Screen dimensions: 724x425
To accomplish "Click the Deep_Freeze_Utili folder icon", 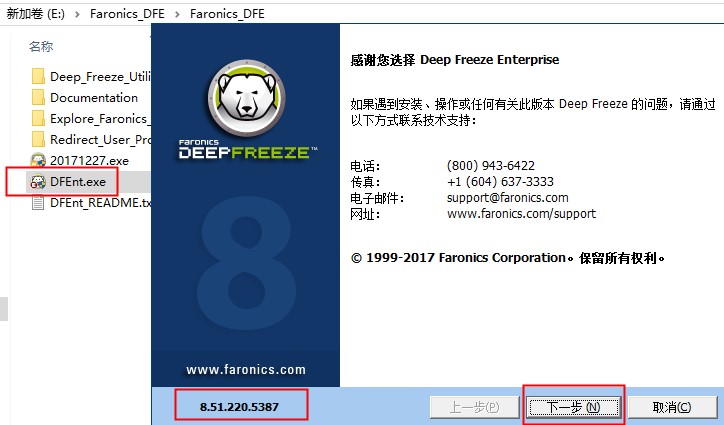I will coord(38,76).
